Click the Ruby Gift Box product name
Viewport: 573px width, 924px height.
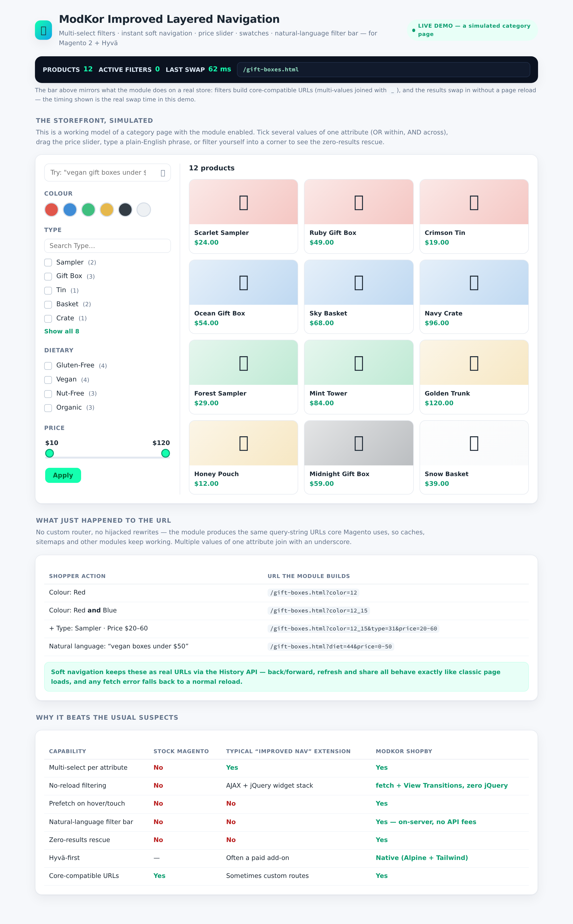point(333,233)
